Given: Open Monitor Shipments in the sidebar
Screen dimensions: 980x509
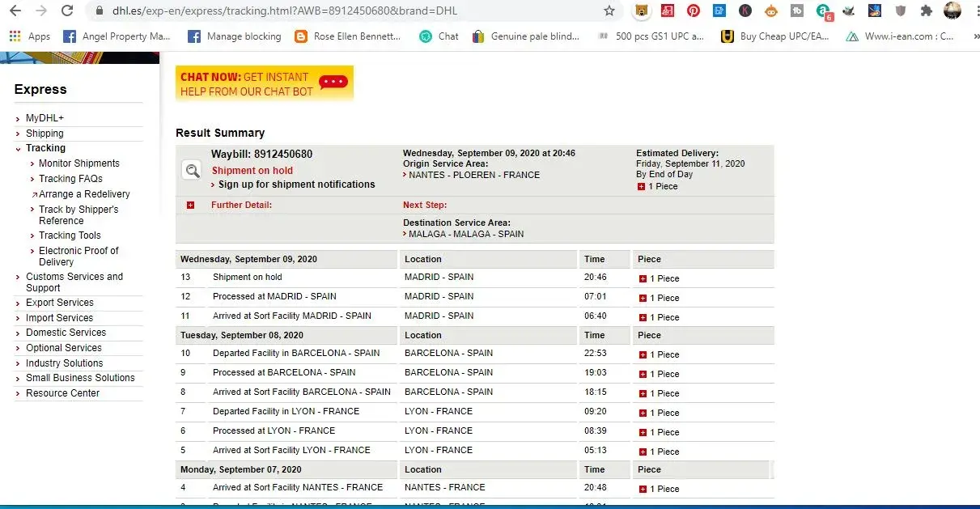Looking at the screenshot, I should click(78, 163).
